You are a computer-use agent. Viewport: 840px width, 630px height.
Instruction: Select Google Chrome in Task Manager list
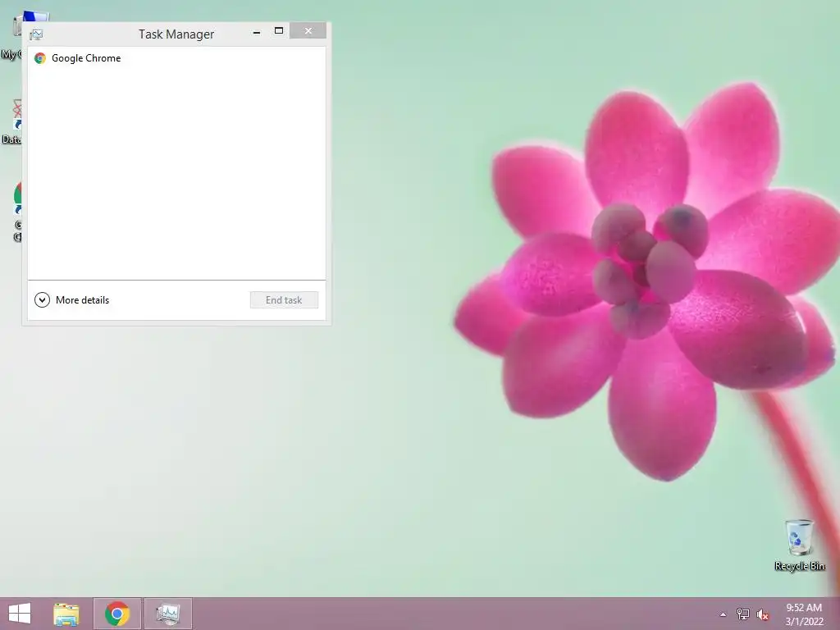pos(176,58)
